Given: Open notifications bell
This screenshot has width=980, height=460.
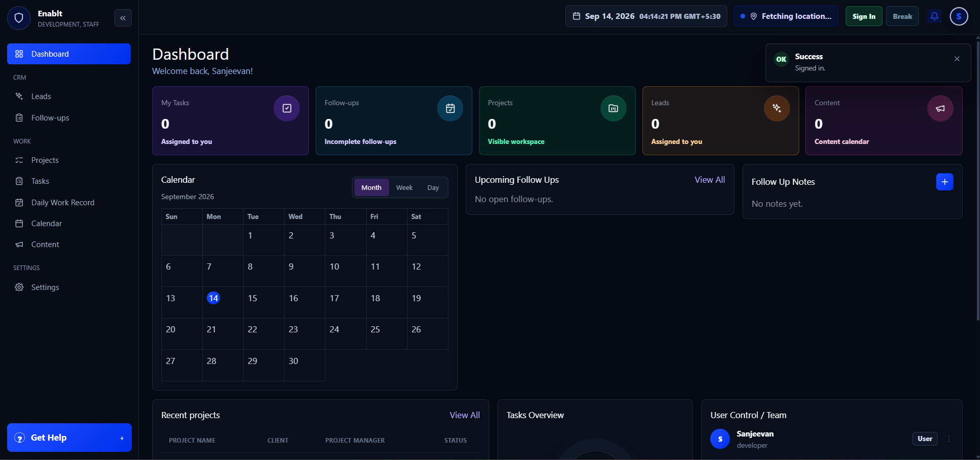Looking at the screenshot, I should pyautogui.click(x=934, y=16).
